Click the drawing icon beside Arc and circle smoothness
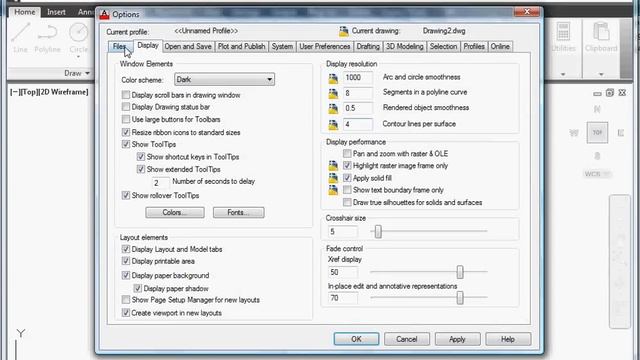The image size is (640, 360). coord(333,78)
